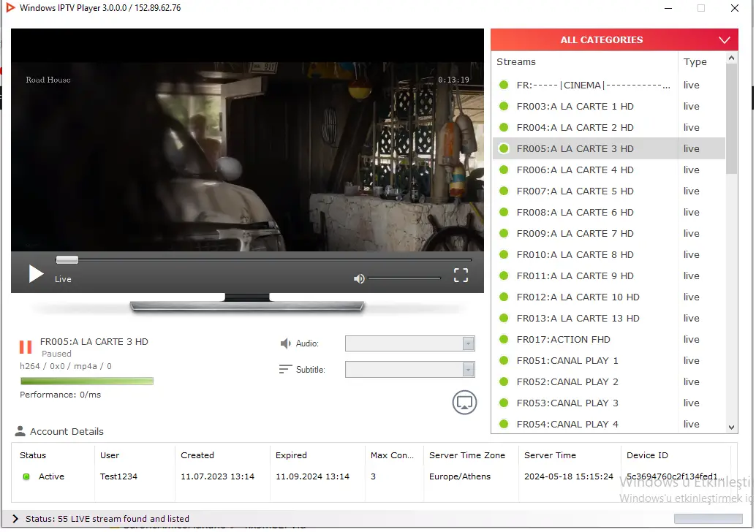Click the Performance: 0/ms text

pos(61,395)
